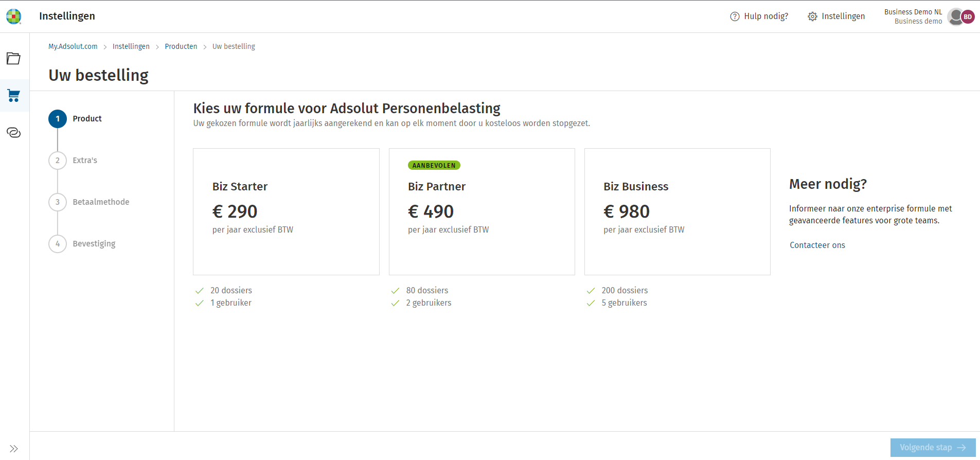This screenshot has height=460, width=980.
Task: Open the link chain sidebar icon
Action: (14, 133)
